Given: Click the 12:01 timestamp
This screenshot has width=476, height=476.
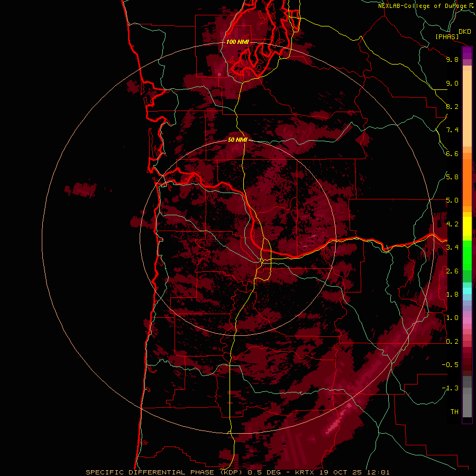Looking at the screenshot, I should click(378, 472).
